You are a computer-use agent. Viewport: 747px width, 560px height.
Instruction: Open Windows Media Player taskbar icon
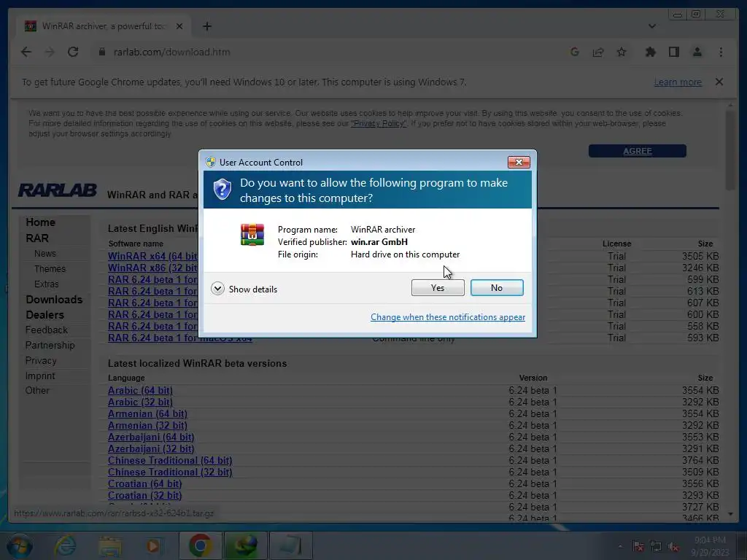coord(154,545)
